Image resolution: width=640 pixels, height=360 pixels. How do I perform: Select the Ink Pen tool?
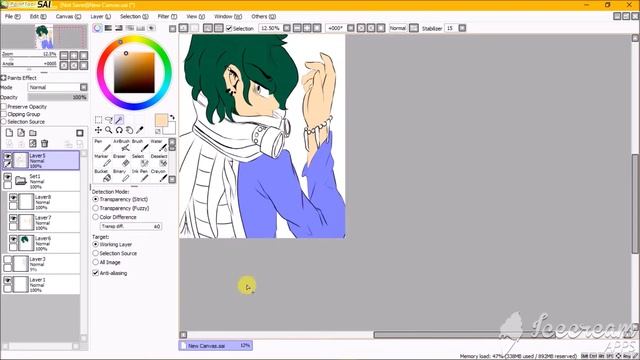pyautogui.click(x=140, y=175)
